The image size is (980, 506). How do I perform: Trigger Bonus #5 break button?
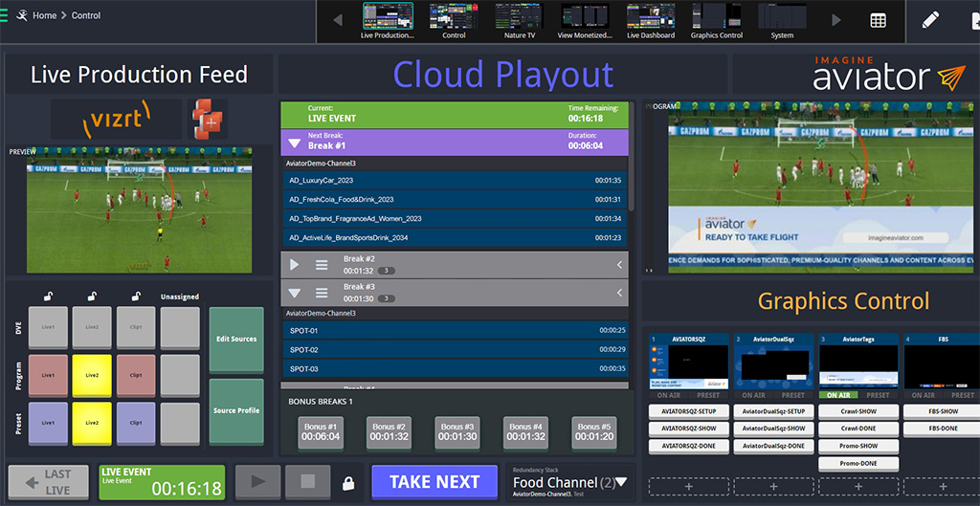tap(594, 432)
